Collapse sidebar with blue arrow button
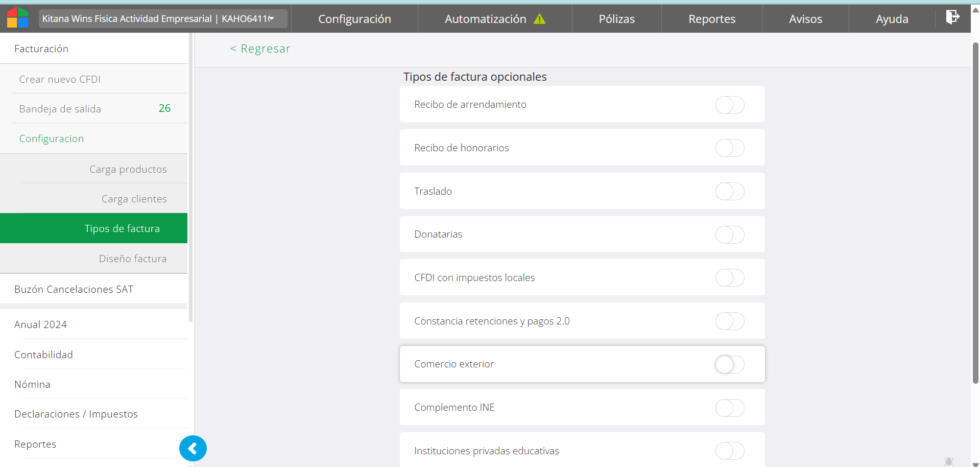The height and width of the screenshot is (467, 980). (x=193, y=448)
